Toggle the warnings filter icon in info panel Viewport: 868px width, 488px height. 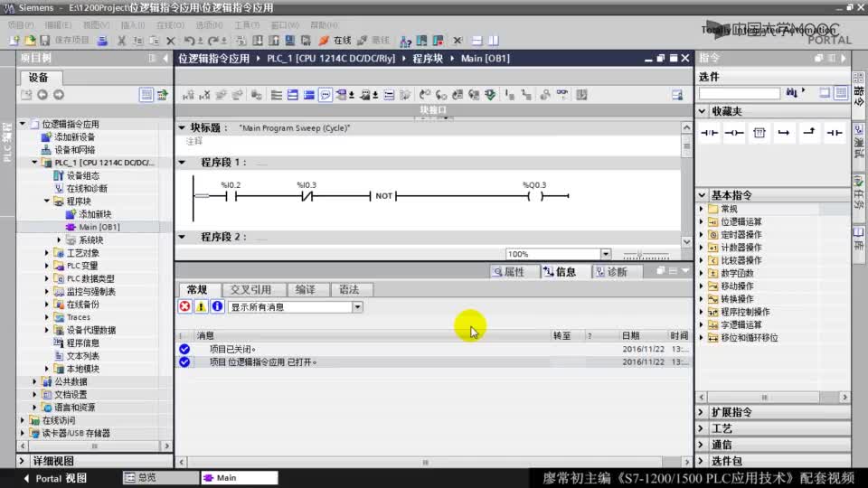point(201,306)
